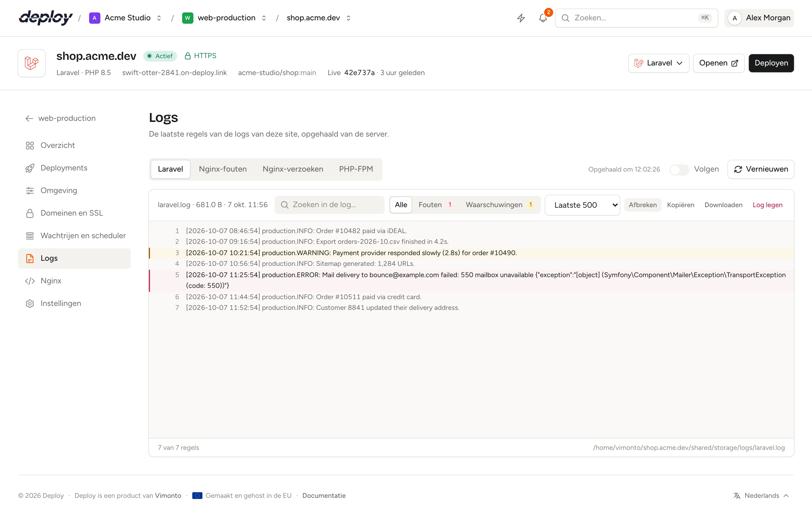The image size is (812, 508).
Task: Expand the web-production server switcher
Action: [264, 18]
